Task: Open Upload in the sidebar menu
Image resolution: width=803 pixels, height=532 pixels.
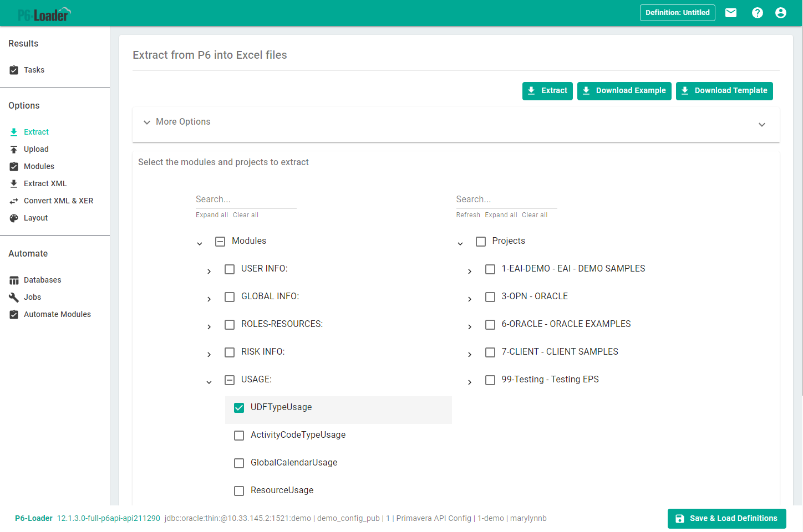Action: click(36, 149)
